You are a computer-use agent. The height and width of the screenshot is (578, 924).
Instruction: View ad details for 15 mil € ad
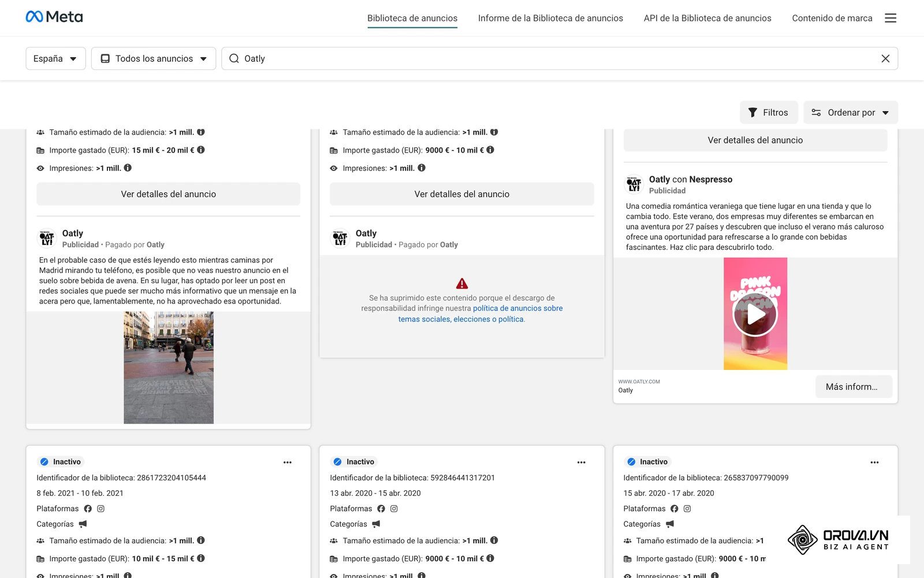tap(169, 194)
